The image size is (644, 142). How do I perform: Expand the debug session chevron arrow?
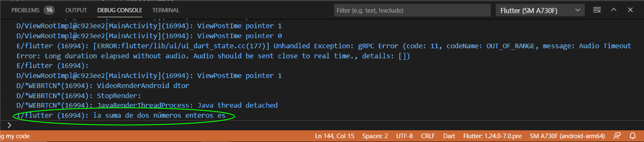tap(578, 10)
